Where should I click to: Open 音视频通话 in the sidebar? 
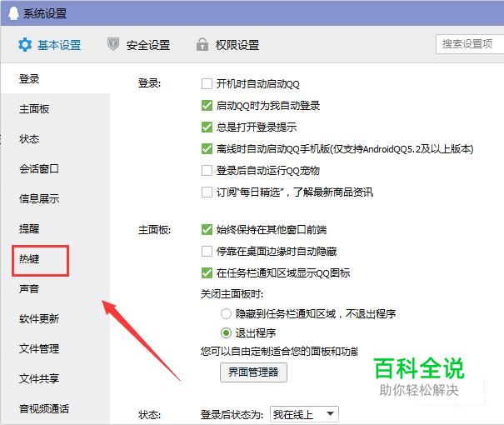pyautogui.click(x=44, y=408)
